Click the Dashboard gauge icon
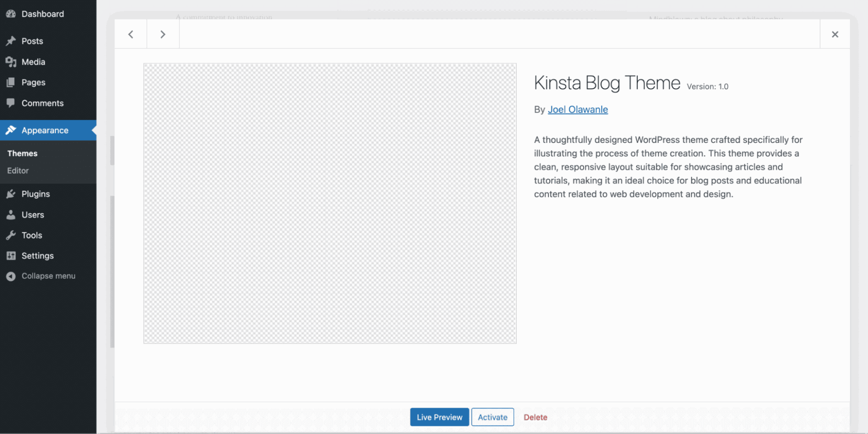Viewport: 868px width, 434px height. click(11, 14)
